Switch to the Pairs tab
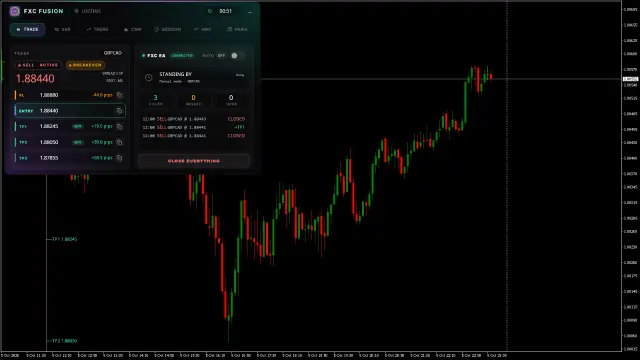This screenshot has height=360, width=640. [x=238, y=29]
